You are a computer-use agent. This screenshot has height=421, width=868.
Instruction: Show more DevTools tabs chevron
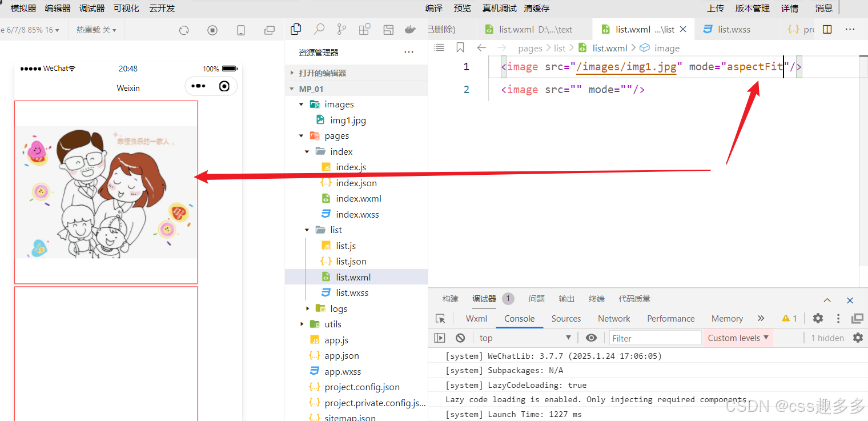coord(761,318)
